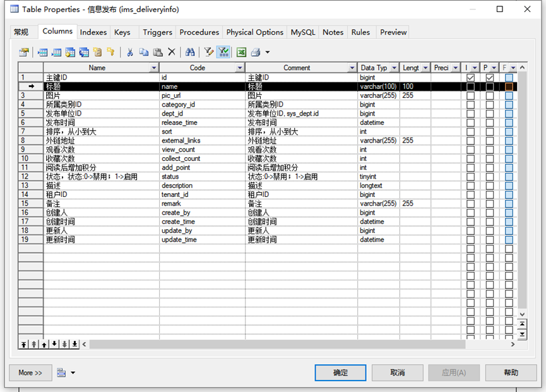Uncheck the I checkbox for row 主键ID

pos(470,78)
